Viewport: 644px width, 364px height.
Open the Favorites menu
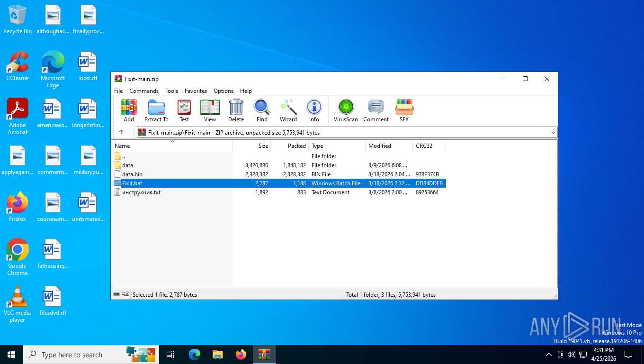(x=196, y=91)
